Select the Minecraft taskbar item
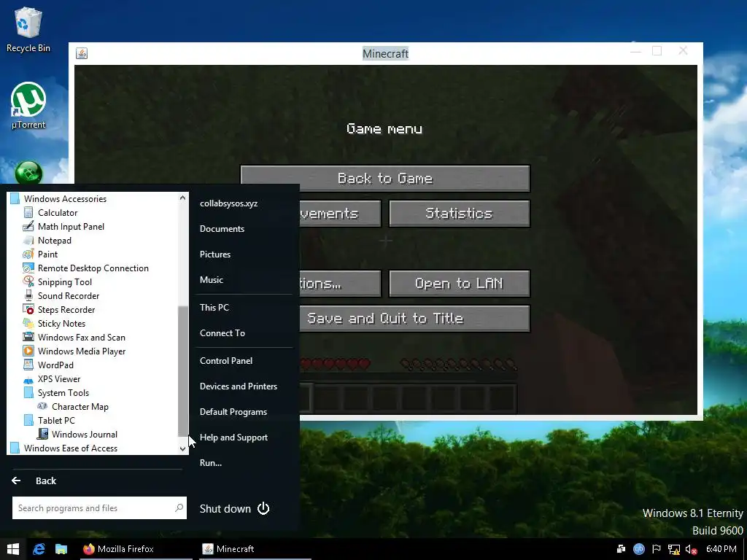The image size is (747, 560). 255,549
